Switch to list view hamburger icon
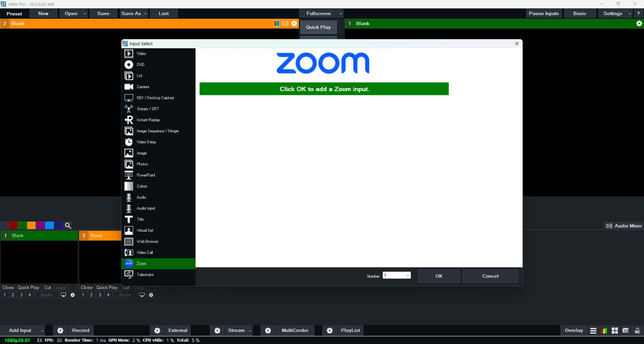Screen dimensions: 644x344 click(x=593, y=331)
